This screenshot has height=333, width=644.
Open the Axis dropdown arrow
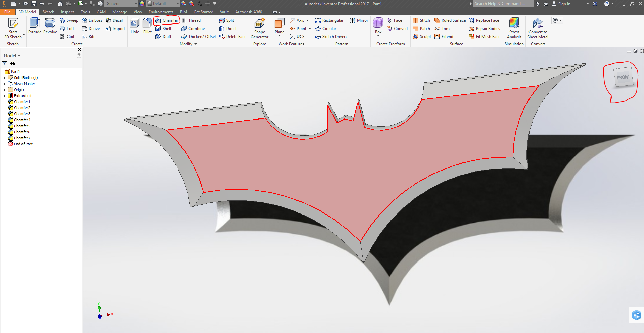307,20
